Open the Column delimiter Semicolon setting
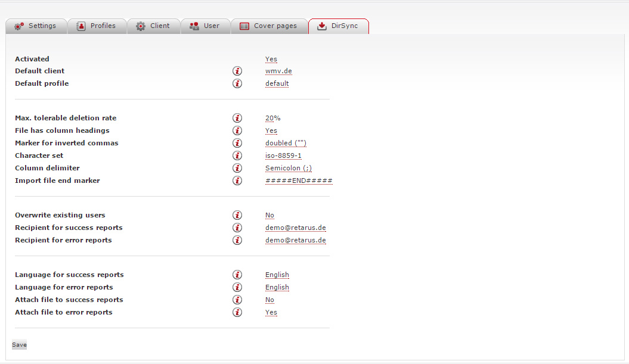This screenshot has height=364, width=629. pyautogui.click(x=289, y=168)
